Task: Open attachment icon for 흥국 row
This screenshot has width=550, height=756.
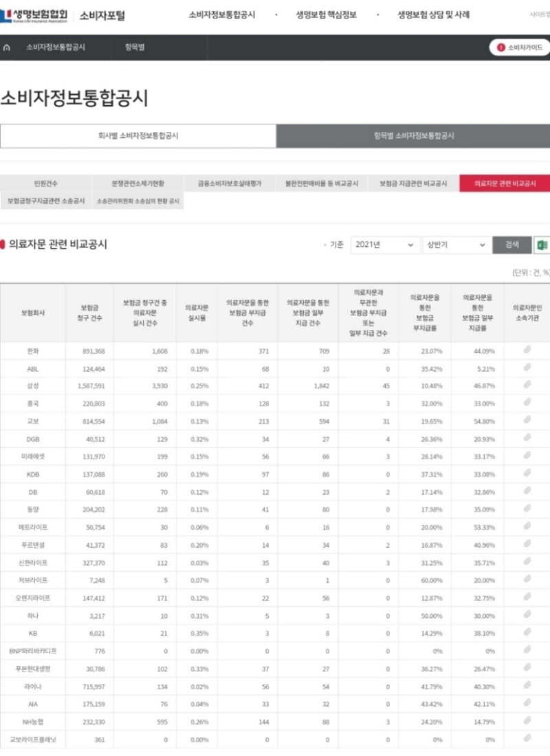Action: [x=527, y=403]
